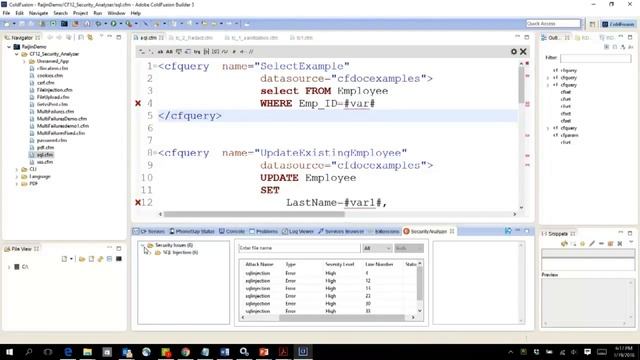Open the Log Viewer tab
The height and width of the screenshot is (360, 640).
(298, 231)
